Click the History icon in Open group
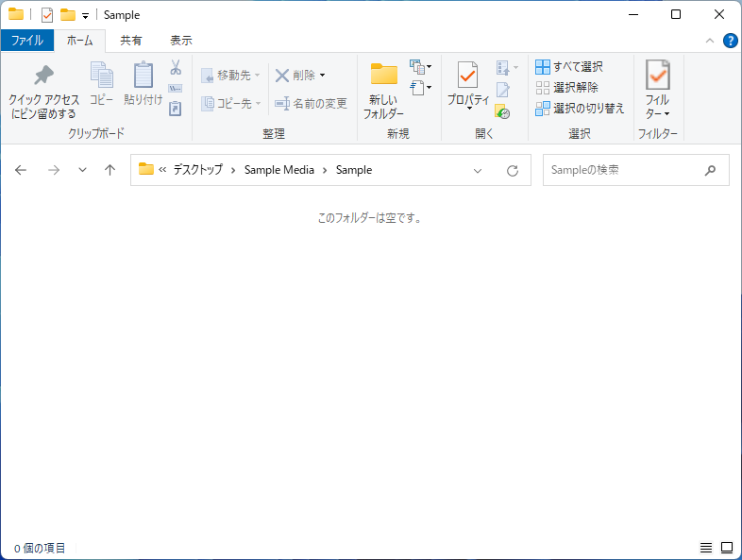The width and height of the screenshot is (742, 560). coord(502,111)
